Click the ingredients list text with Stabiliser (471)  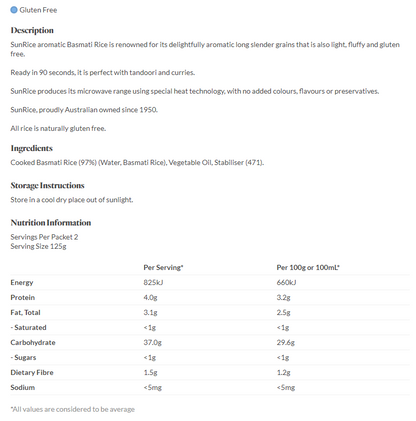137,163
